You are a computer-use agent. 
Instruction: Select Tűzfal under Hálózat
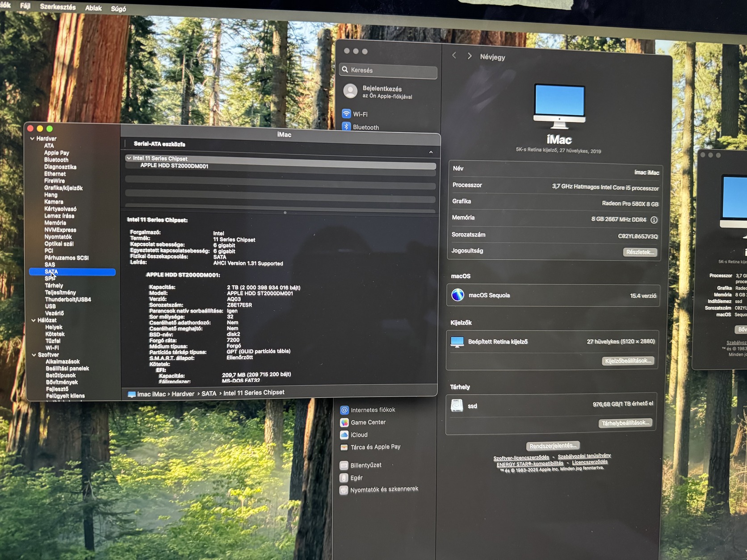[53, 341]
